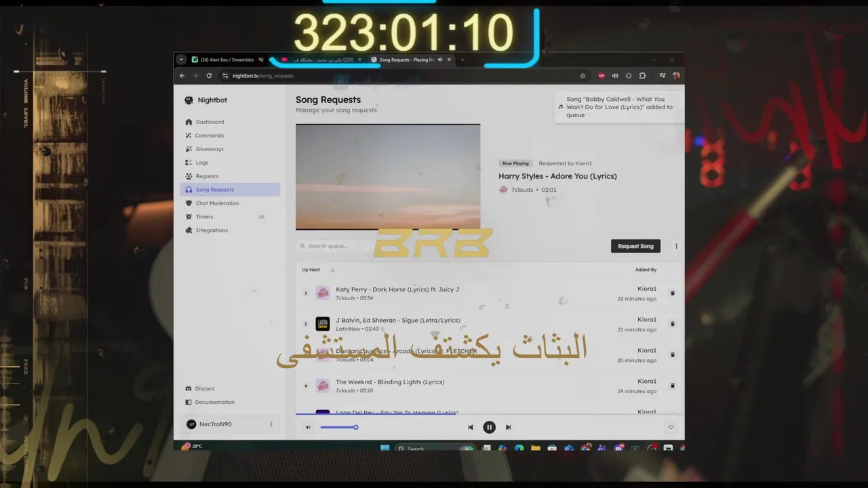868x488 pixels.
Task: Open Commands in the Nightbot sidebar
Action: click(230, 136)
